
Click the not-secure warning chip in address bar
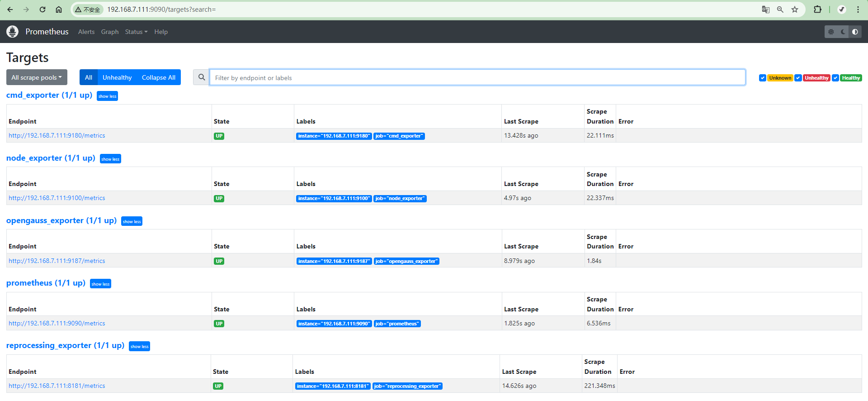tap(88, 10)
